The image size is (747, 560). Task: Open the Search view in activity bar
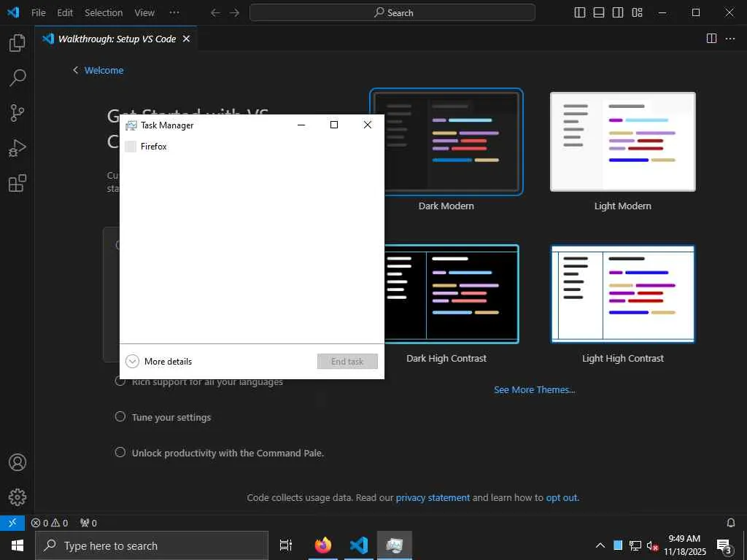click(x=18, y=77)
